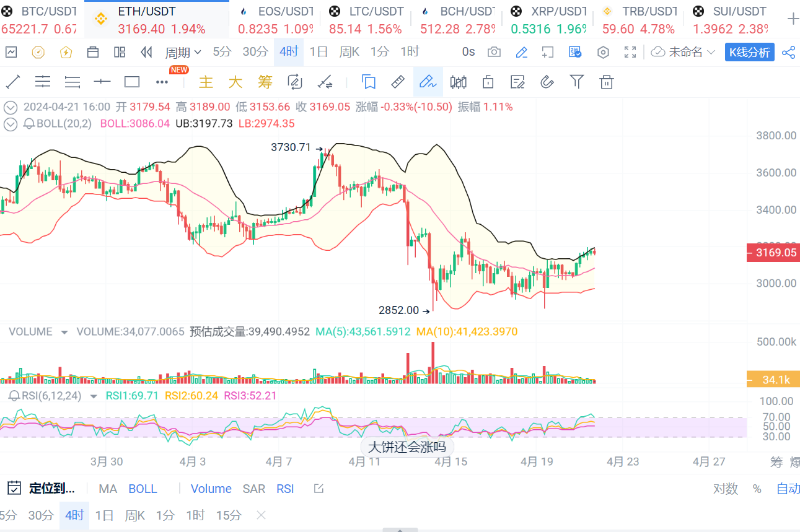Screen dimensions: 800x532
Task: Open the share icon next to K线分析
Action: (788, 52)
